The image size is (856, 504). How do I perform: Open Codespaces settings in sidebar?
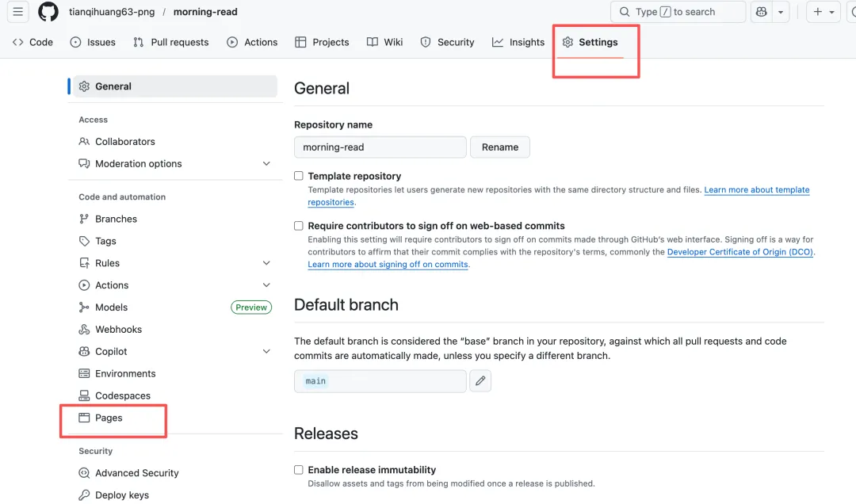(x=122, y=395)
